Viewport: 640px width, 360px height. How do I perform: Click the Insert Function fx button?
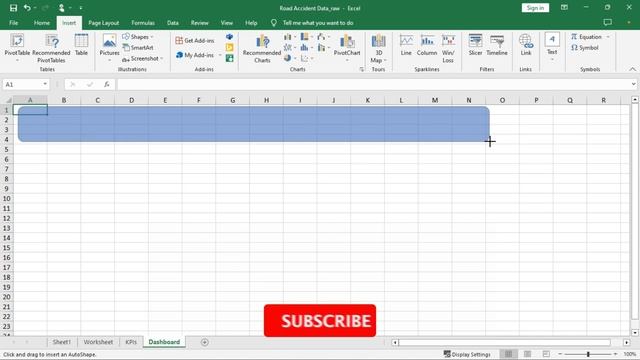107,84
